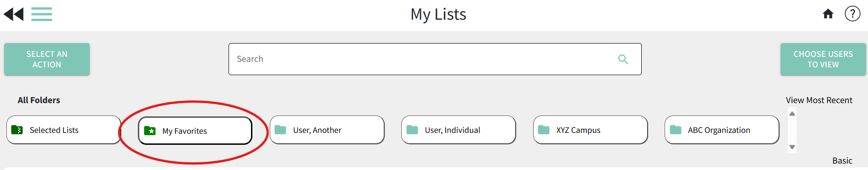This screenshot has height=170, width=868.
Task: Open the User, Individual folder
Action: pyautogui.click(x=459, y=130)
